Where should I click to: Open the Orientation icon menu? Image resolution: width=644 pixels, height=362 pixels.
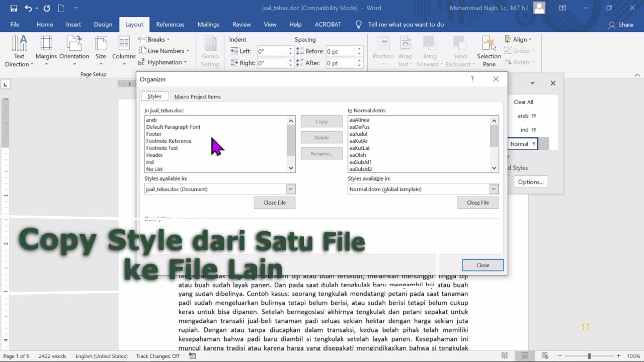tap(74, 48)
